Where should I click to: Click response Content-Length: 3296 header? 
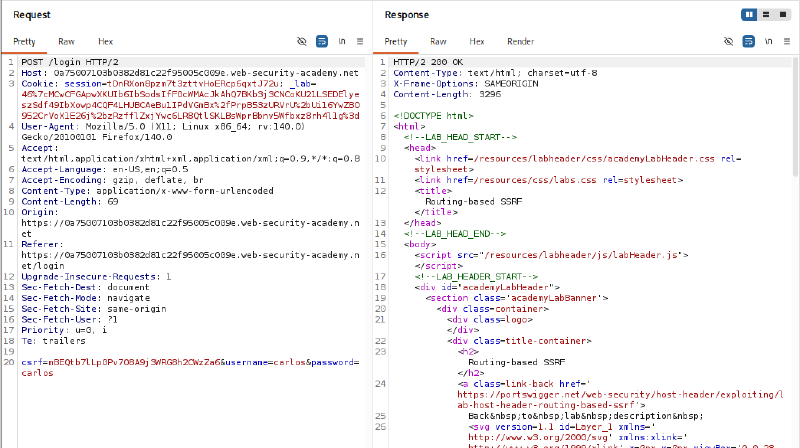click(x=447, y=94)
